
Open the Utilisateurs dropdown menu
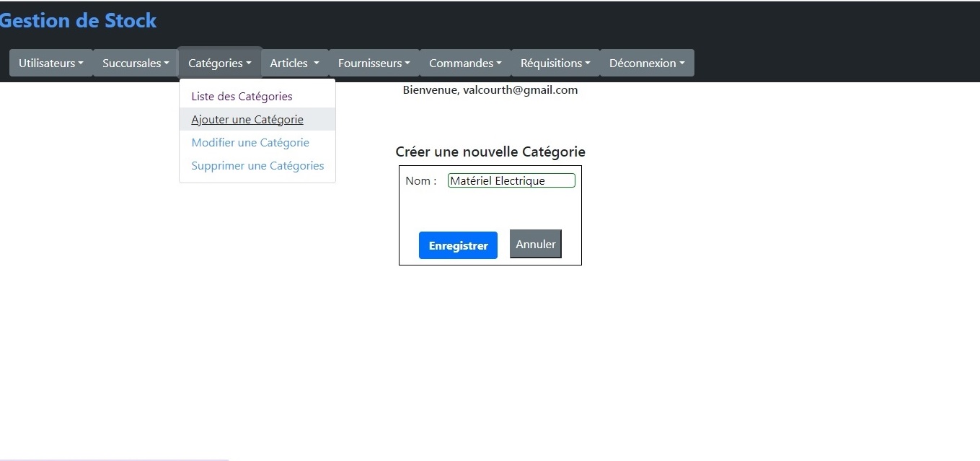point(50,63)
